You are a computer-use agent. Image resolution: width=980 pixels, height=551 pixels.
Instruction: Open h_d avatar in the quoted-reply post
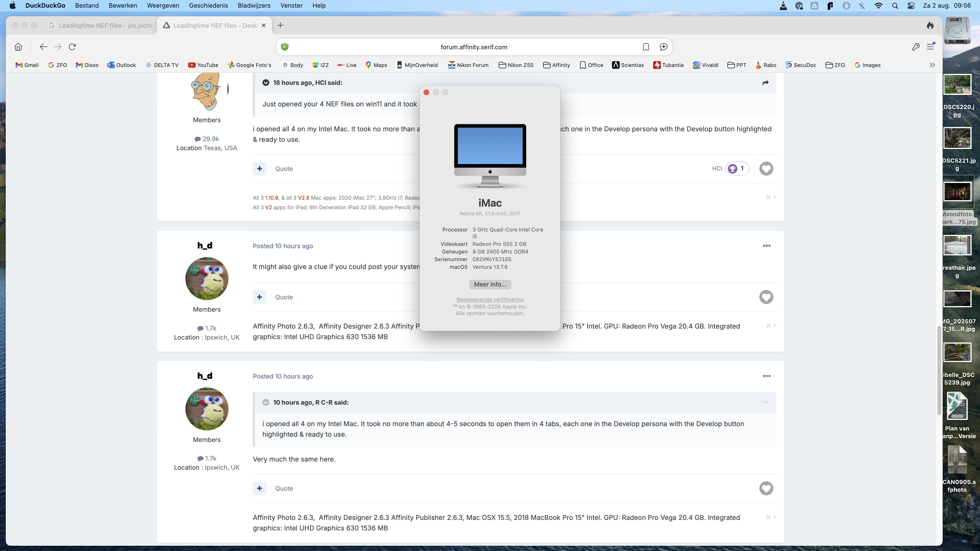pyautogui.click(x=206, y=409)
